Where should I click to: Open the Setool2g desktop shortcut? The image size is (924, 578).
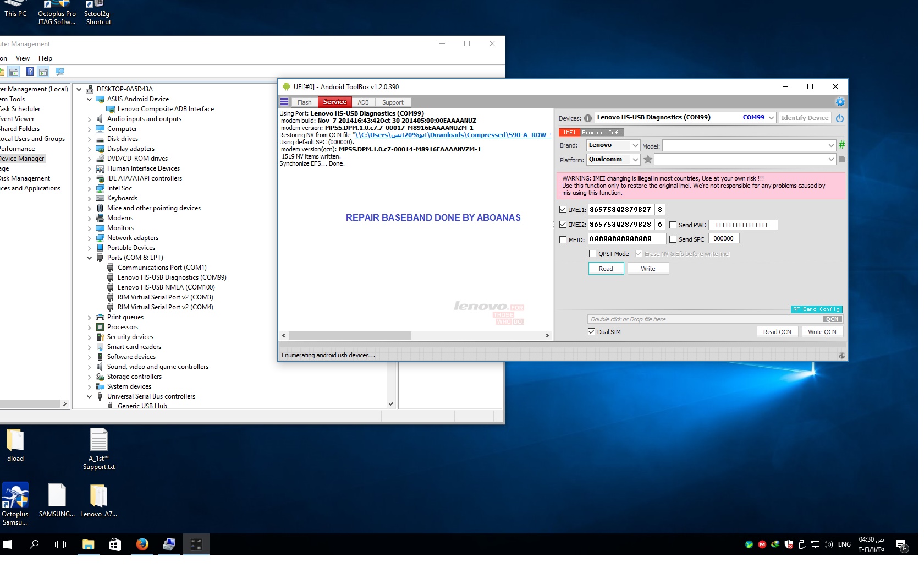98,13
